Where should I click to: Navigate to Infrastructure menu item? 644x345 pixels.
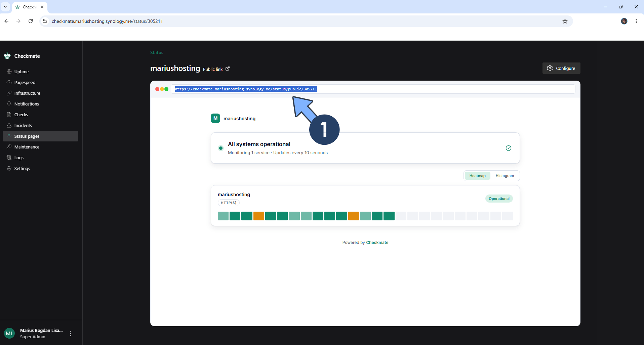(40, 93)
